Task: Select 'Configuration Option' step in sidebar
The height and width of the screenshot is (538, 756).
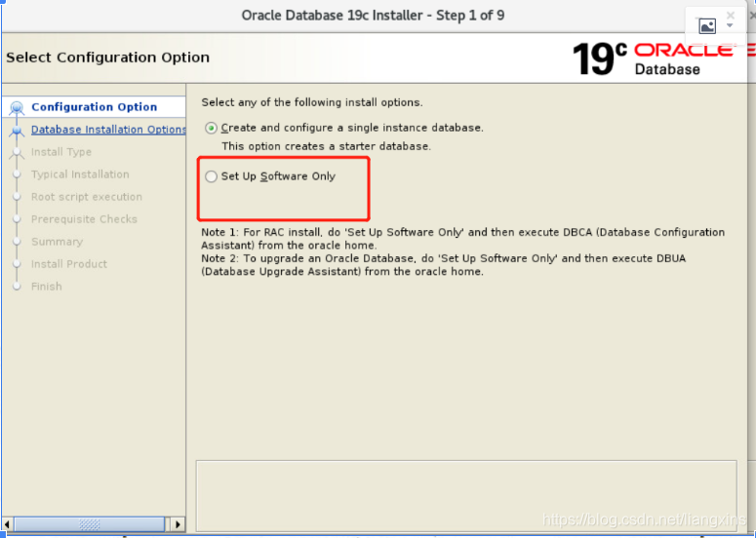Action: click(94, 107)
